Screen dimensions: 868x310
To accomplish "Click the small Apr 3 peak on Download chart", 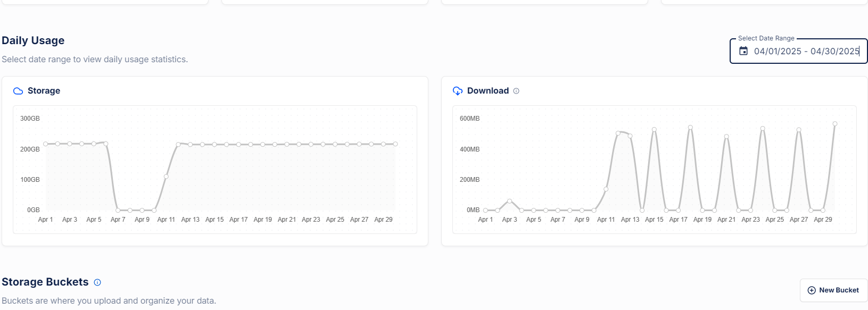I will click(510, 201).
